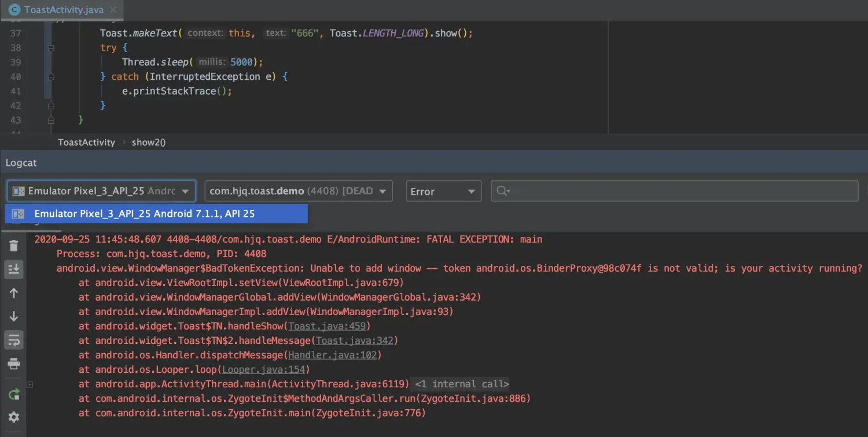Expand the <1 internal call> fold label

coord(462,384)
